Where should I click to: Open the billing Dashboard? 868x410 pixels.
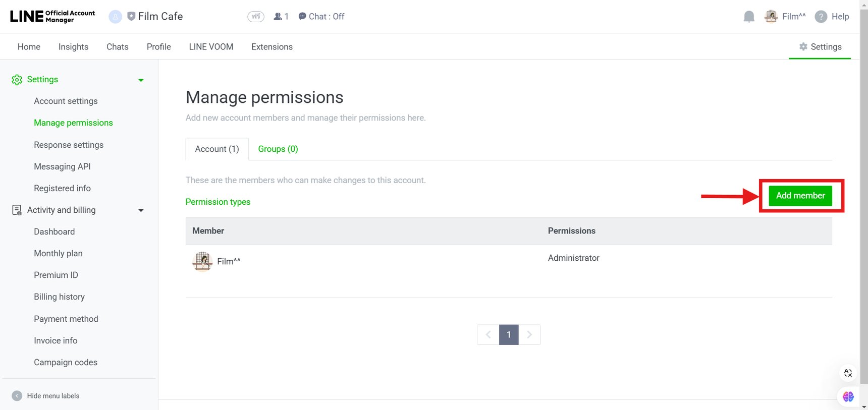[x=54, y=231]
